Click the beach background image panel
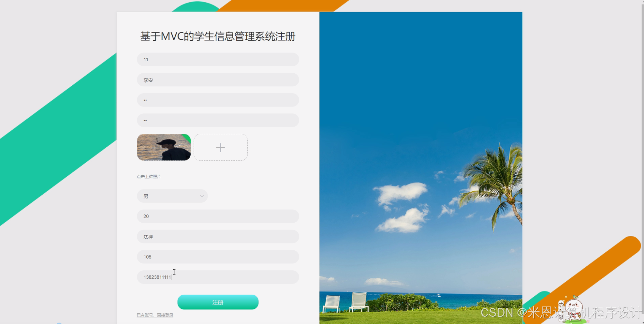Image resolution: width=644 pixels, height=324 pixels. 421,138
